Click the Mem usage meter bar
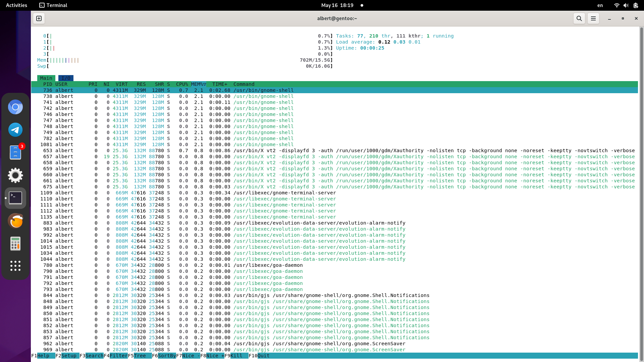This screenshot has width=644, height=362. 185,60
